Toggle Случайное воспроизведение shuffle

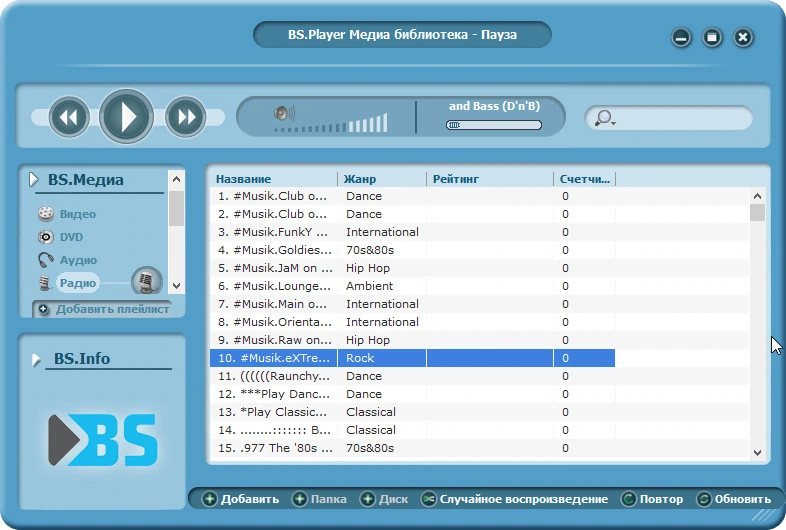(514, 499)
